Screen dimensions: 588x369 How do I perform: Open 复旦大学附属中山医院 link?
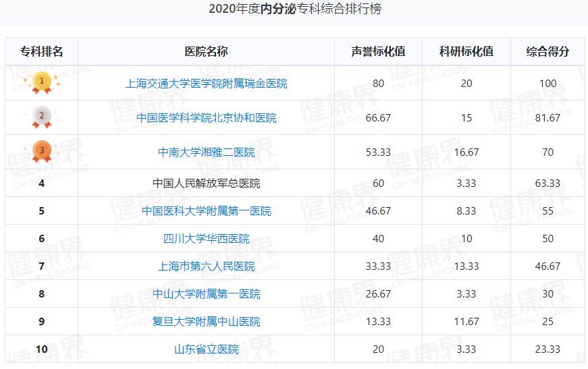[x=207, y=322]
